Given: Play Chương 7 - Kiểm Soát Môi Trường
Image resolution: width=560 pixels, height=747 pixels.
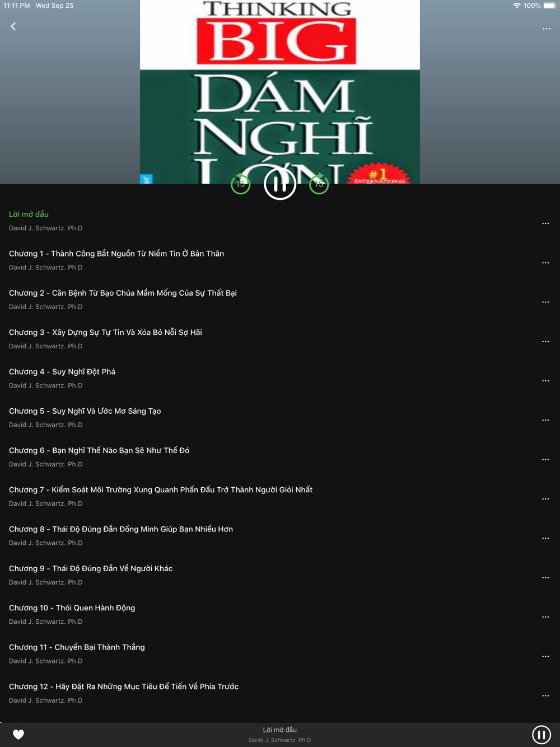Looking at the screenshot, I should point(161,490).
